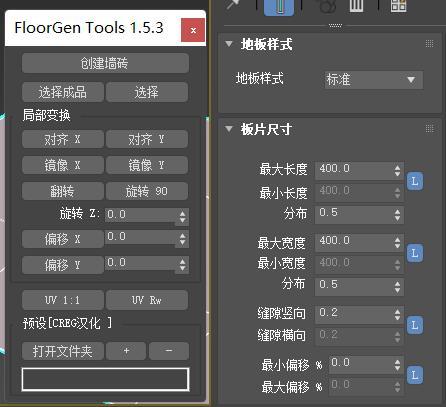
Task: Click the UV 1:1 button
Action: point(62,300)
